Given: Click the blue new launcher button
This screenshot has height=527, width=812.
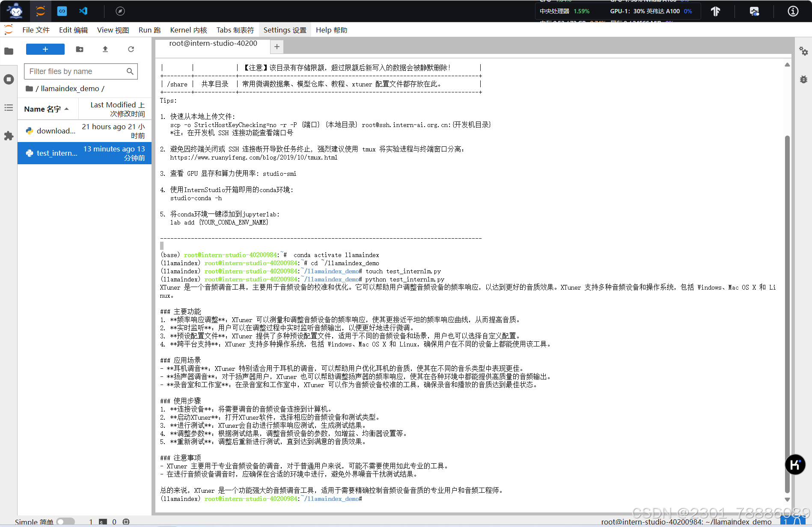Looking at the screenshot, I should 45,49.
